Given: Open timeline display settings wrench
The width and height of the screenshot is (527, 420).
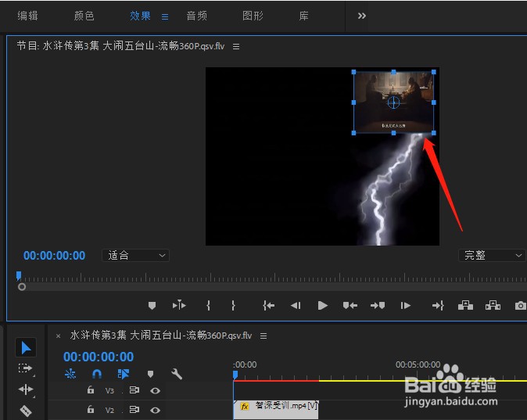Looking at the screenshot, I should 177,374.
